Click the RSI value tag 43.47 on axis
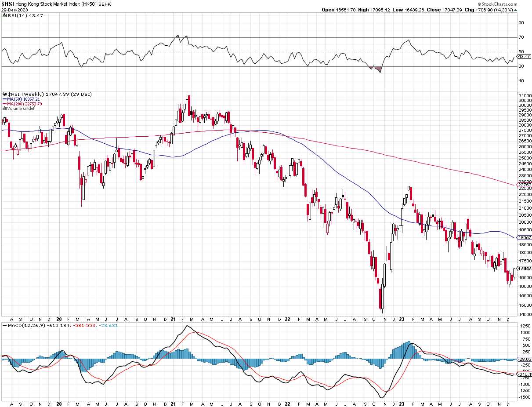 pyautogui.click(x=524, y=57)
